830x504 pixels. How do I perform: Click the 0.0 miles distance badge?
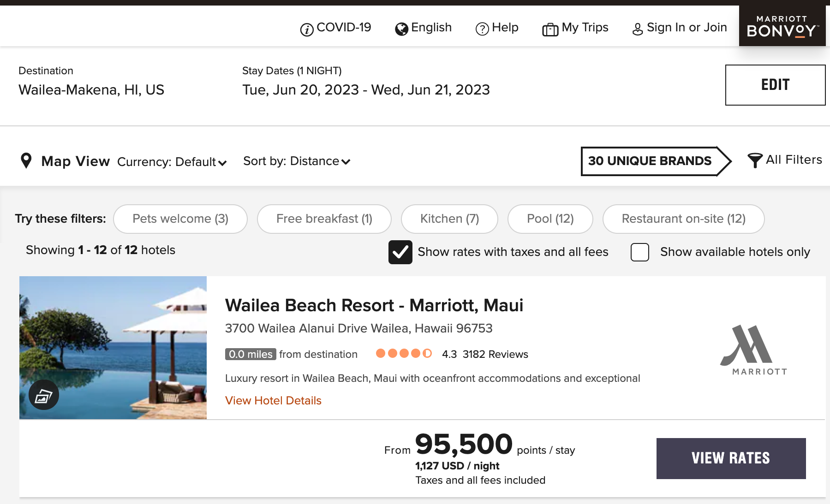click(251, 354)
